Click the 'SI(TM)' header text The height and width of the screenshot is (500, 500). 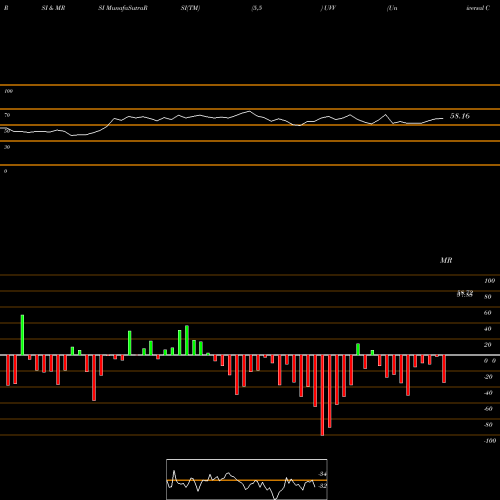190,8
